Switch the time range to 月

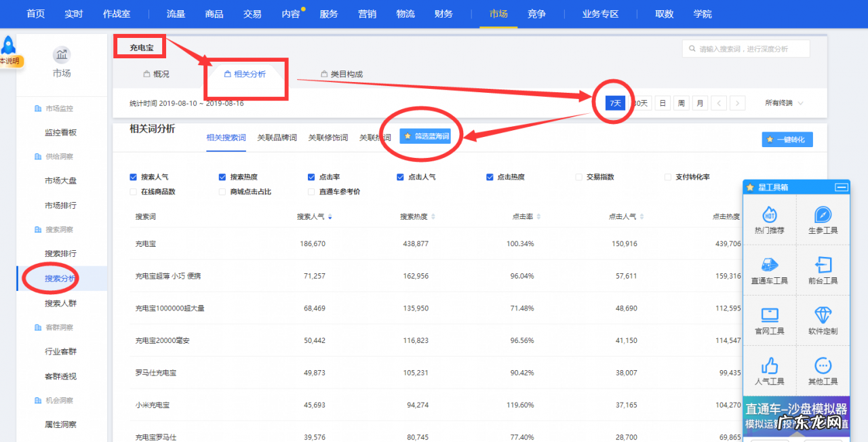pyautogui.click(x=700, y=102)
